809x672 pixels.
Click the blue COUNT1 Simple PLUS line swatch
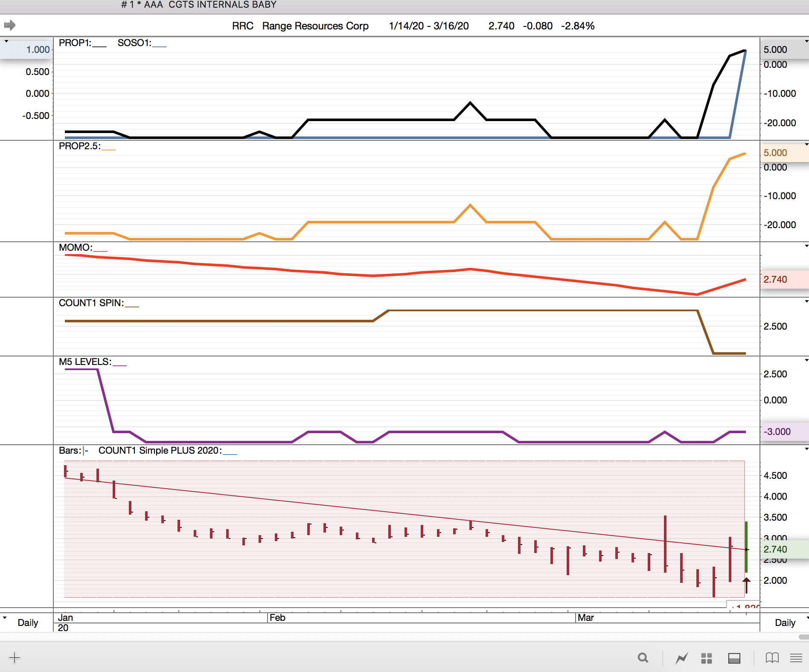pos(230,454)
